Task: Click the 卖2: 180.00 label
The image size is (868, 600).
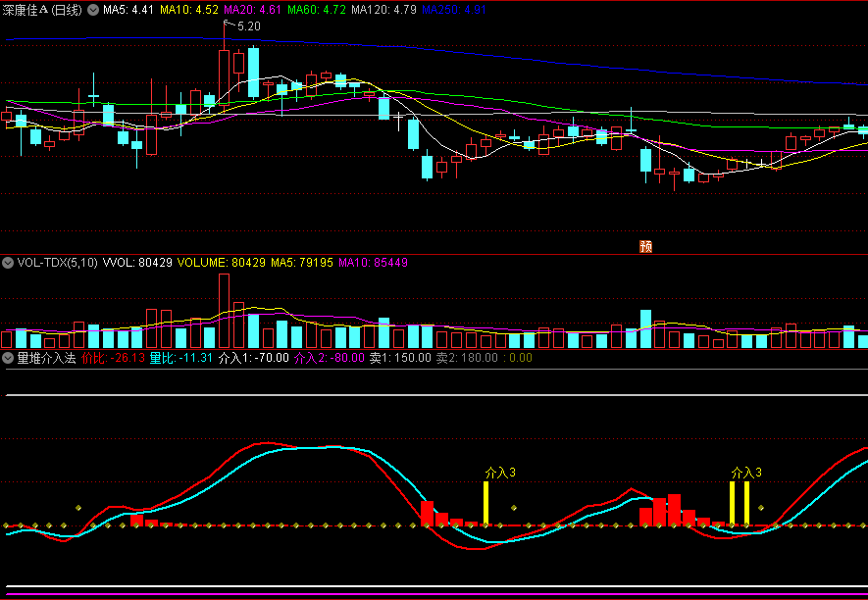Action: point(467,358)
